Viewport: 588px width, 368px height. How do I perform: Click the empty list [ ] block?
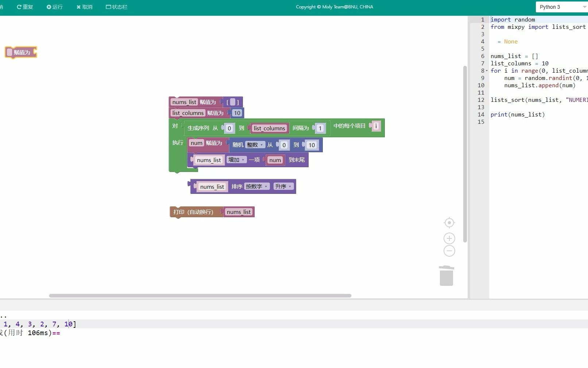coord(233,102)
